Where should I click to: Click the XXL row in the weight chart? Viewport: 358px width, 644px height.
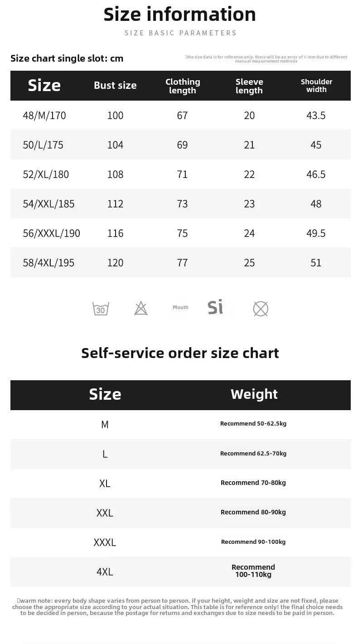[x=105, y=513]
